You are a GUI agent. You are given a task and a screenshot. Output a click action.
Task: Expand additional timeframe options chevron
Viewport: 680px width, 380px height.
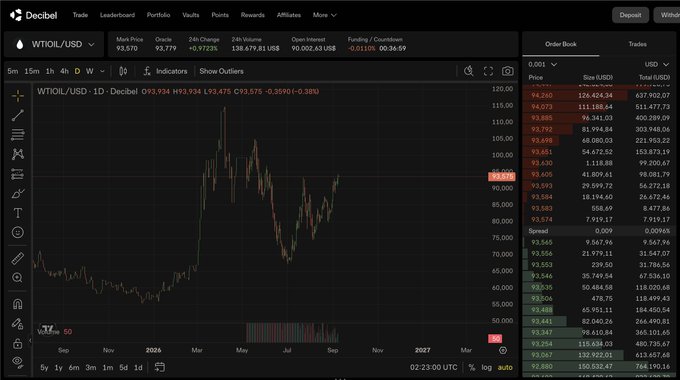click(x=102, y=71)
